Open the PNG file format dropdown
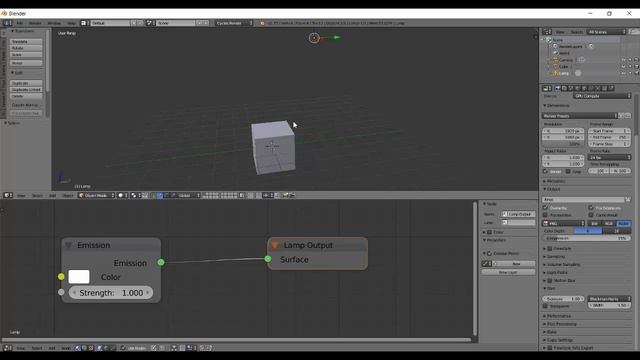Screen dimensions: 640x360 (564, 224)
